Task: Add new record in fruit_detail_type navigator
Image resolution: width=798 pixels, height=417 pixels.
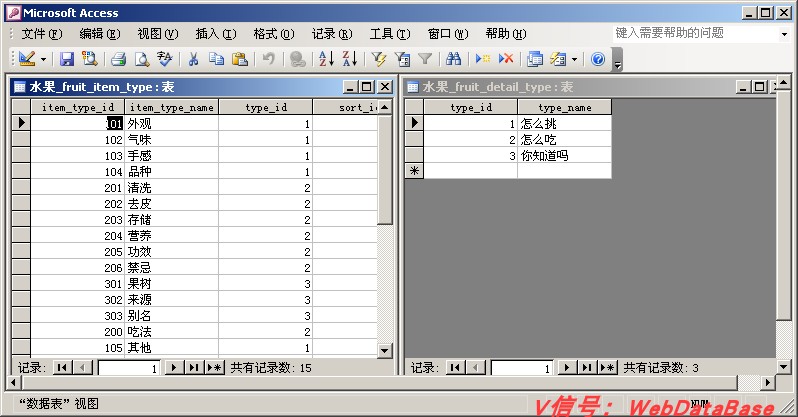Action: (x=608, y=368)
